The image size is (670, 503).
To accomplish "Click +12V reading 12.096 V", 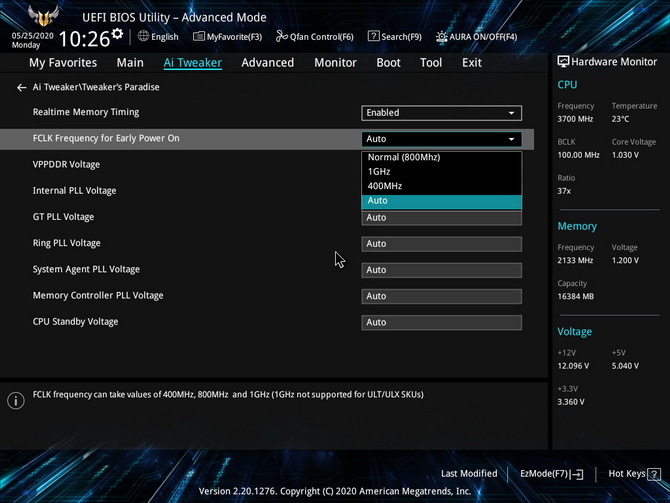I will [573, 366].
